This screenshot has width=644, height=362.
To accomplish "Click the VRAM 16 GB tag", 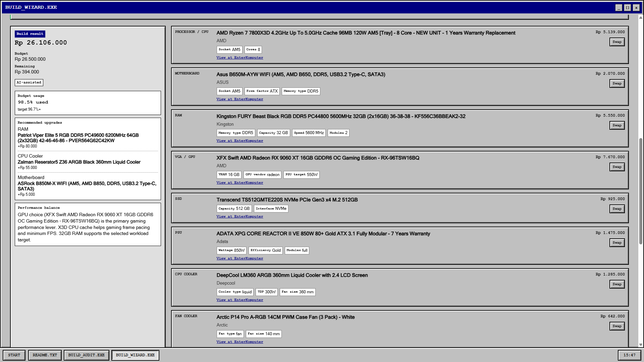I will click(x=229, y=175).
